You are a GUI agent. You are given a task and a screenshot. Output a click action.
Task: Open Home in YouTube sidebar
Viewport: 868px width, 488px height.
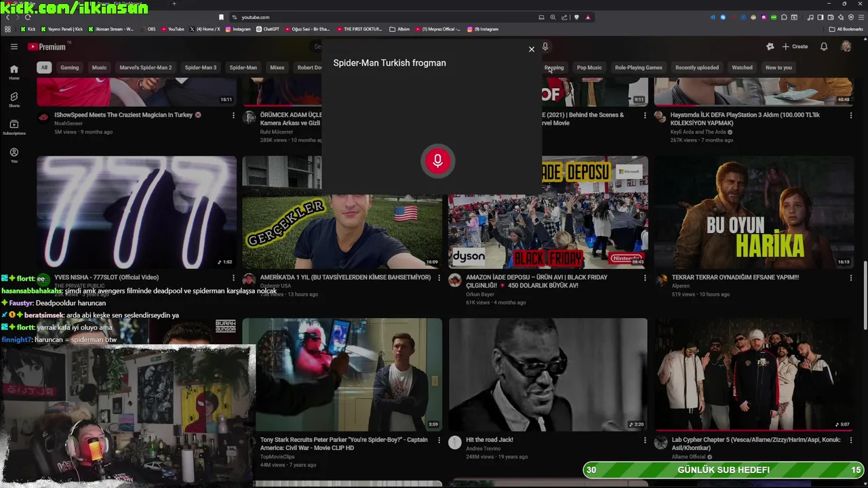click(14, 73)
